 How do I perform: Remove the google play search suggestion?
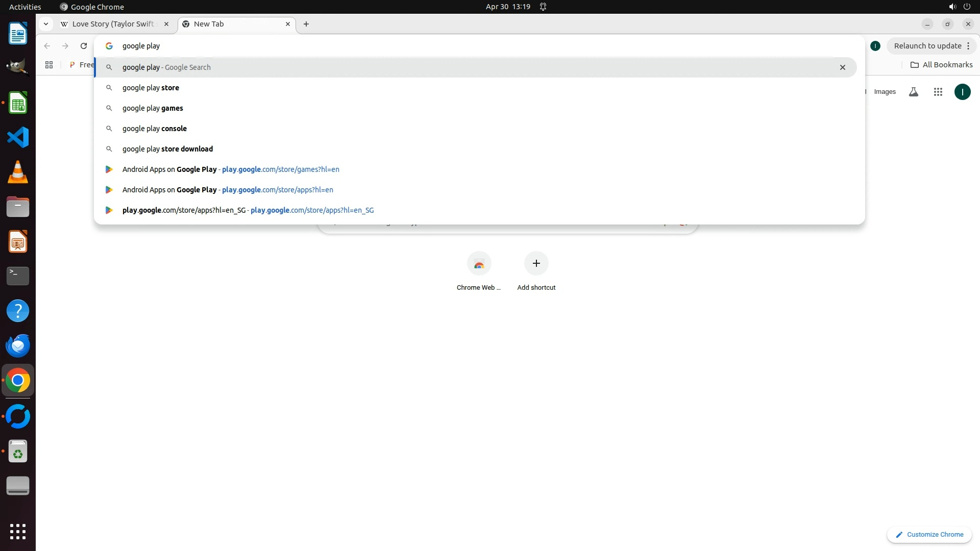[842, 67]
